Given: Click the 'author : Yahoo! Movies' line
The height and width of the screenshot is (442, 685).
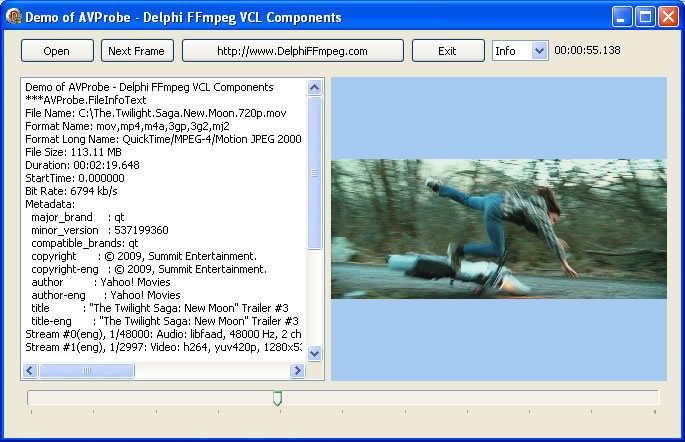Looking at the screenshot, I should (101, 282).
